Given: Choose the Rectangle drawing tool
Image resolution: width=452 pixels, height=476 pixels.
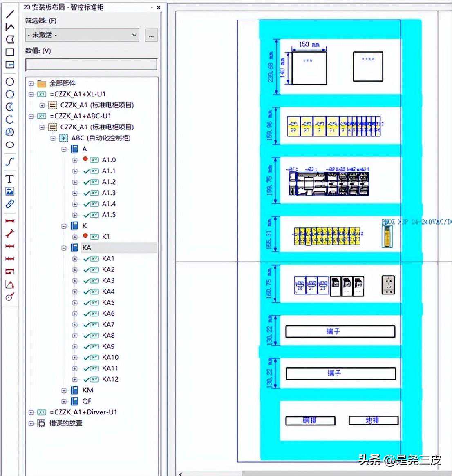Looking at the screenshot, I should coord(10,52).
